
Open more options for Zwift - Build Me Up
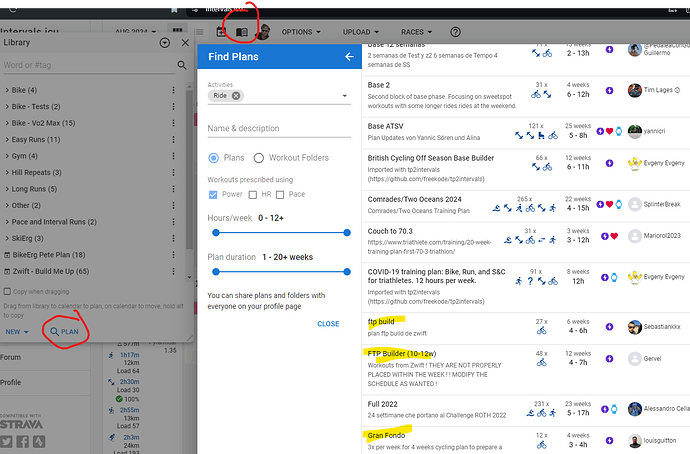click(173, 271)
